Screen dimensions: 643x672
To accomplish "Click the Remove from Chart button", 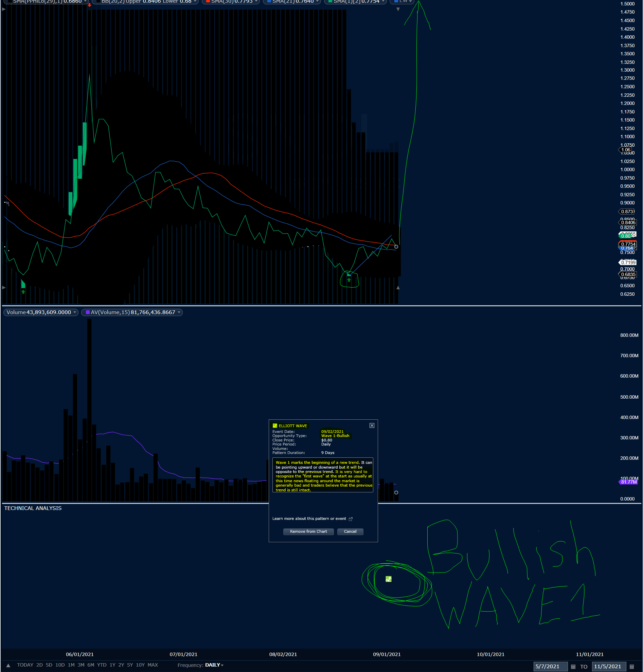I will pyautogui.click(x=308, y=531).
